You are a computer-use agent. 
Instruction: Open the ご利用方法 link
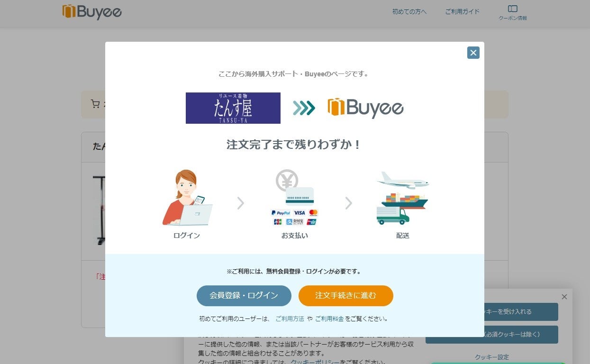[x=290, y=319]
